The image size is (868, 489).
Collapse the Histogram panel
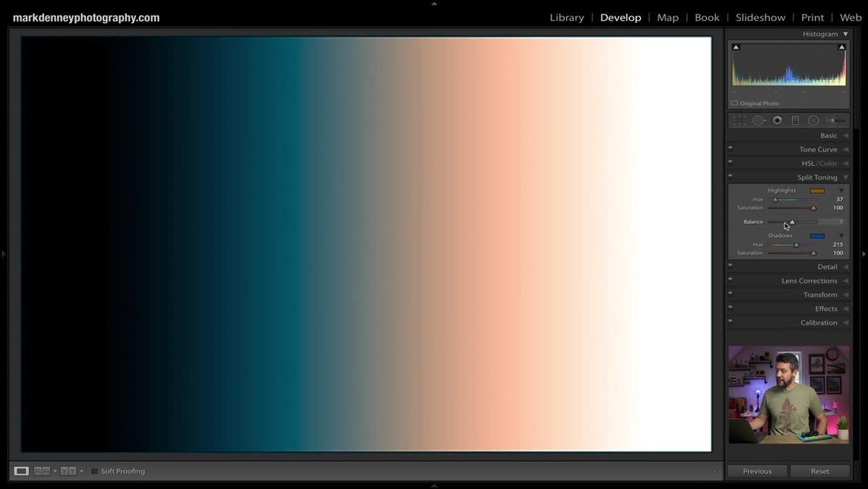pyautogui.click(x=845, y=34)
